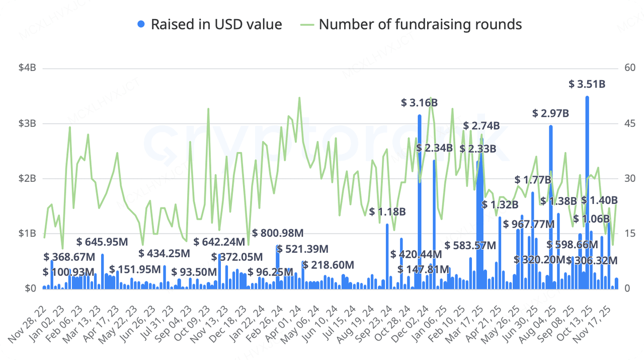Click the blue legend dot
644x360 pixels.
click(141, 24)
